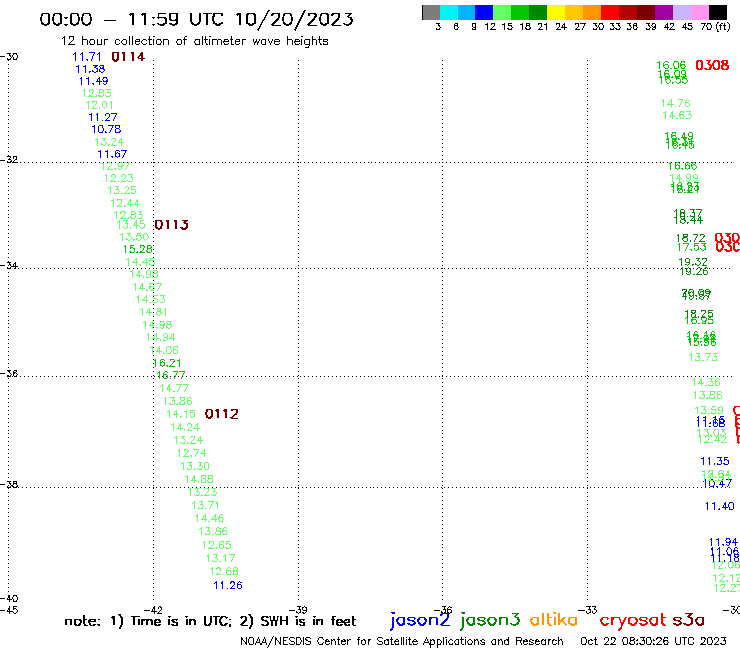The width and height of the screenshot is (740, 650).
Task: Click the wave height value 12.68
Action: coord(224,572)
